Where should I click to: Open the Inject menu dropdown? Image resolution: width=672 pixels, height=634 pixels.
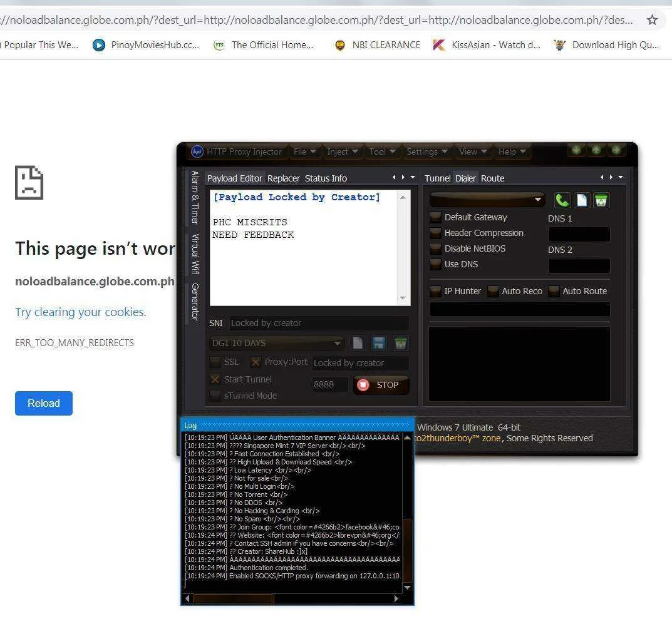[342, 151]
